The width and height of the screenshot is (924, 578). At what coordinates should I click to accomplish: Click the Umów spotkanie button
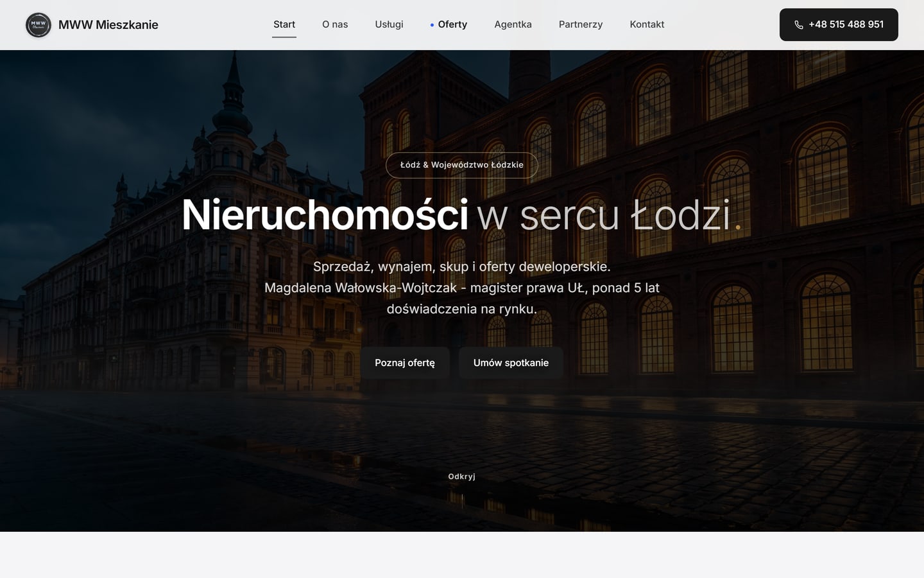pyautogui.click(x=511, y=363)
